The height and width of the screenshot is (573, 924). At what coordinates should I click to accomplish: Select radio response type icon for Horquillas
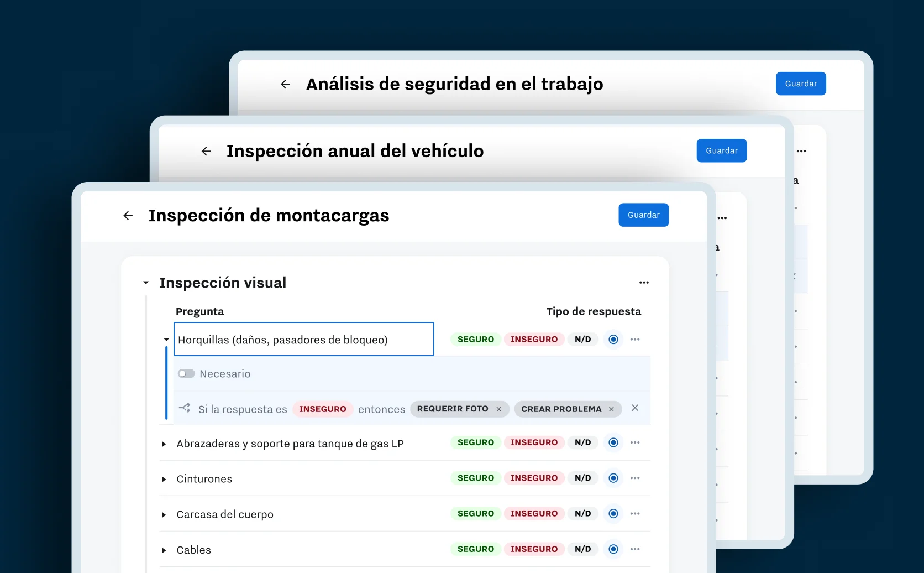[x=613, y=340]
